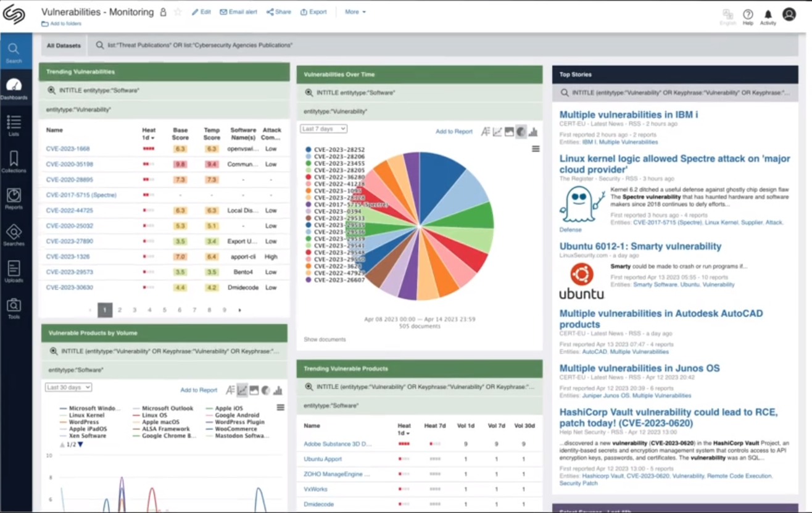Toggle CVE-2023-26607 slice in the pie legend
Viewport: 812px width, 513px height.
click(335, 280)
